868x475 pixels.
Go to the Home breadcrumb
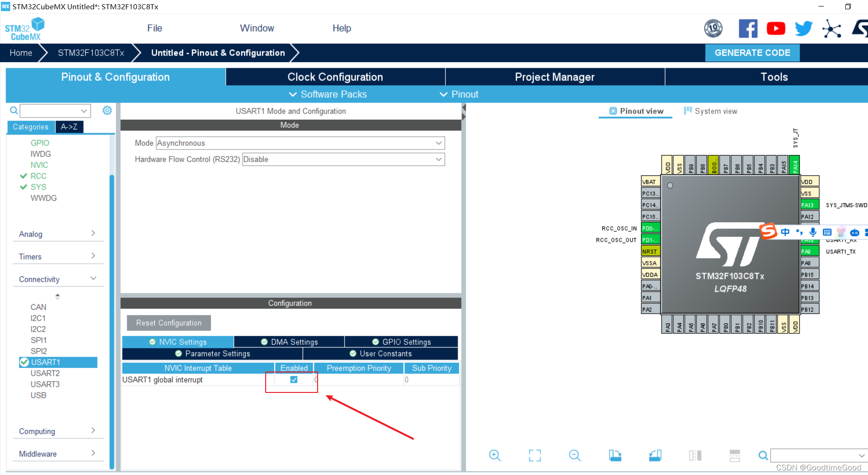tap(21, 53)
